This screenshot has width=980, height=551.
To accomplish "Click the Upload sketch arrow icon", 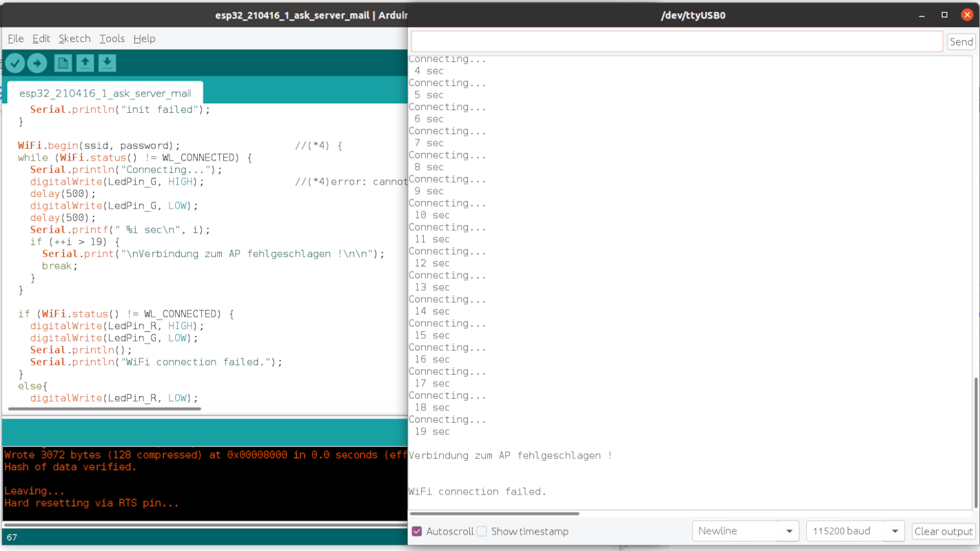I will click(x=37, y=63).
